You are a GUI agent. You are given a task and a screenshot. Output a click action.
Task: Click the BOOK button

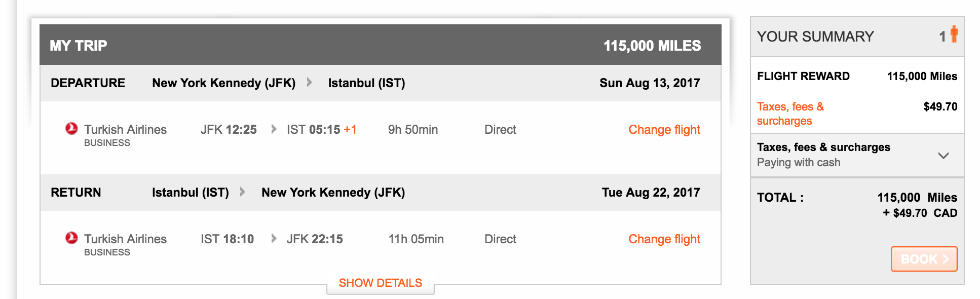(924, 259)
